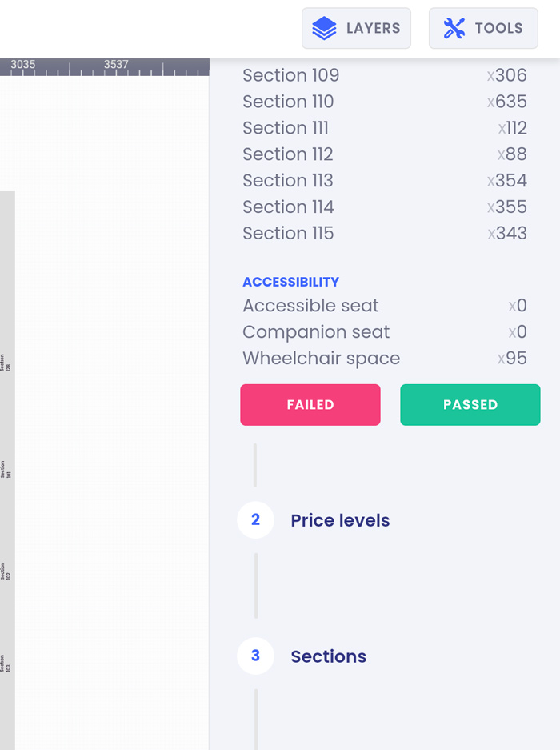Screen dimensions: 560x750
Task: Open the TOOLS menu button
Action: pos(483,28)
